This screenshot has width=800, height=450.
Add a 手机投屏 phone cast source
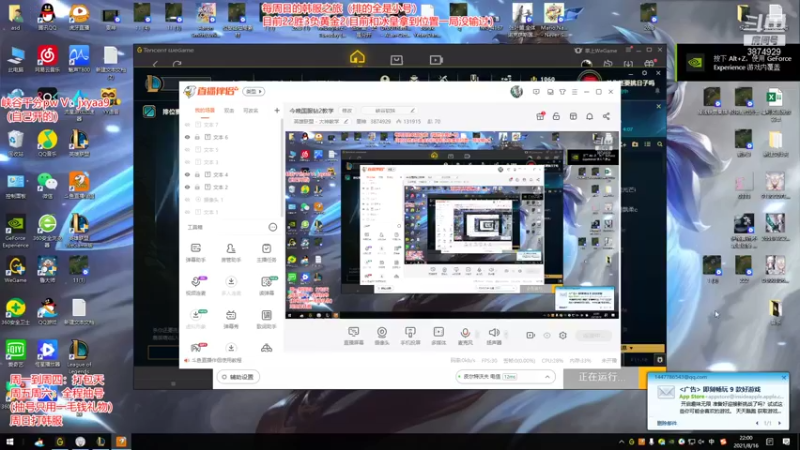click(x=410, y=336)
